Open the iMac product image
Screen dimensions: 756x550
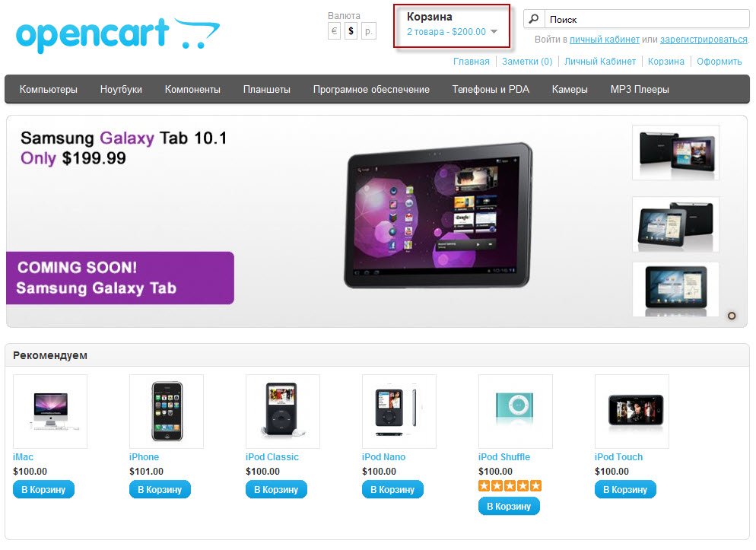50,412
